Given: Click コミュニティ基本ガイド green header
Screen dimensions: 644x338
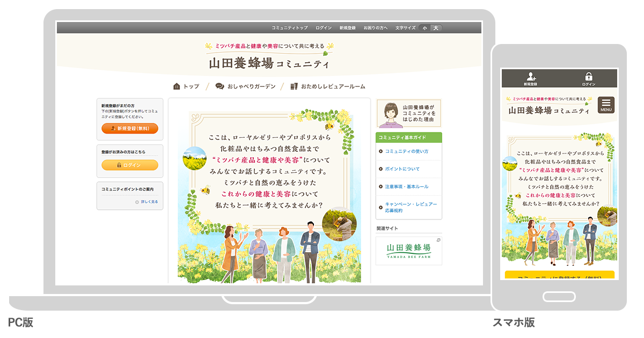Looking at the screenshot, I should (409, 137).
